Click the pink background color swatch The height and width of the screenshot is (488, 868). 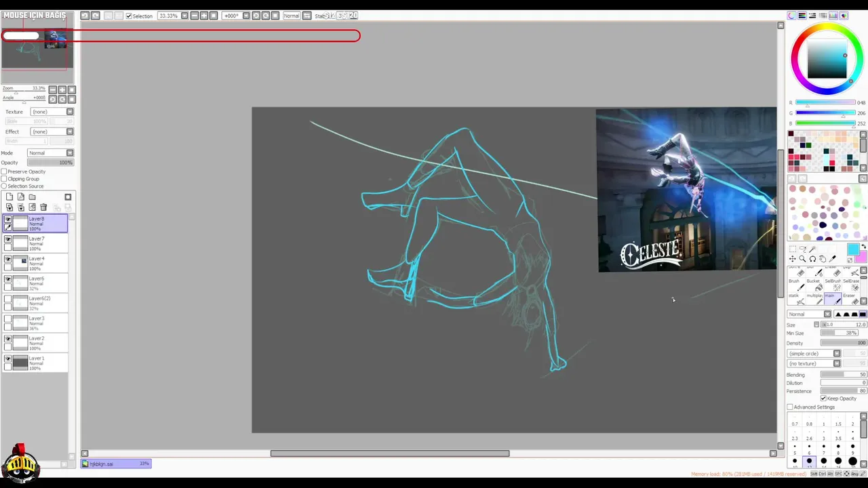coord(862,258)
